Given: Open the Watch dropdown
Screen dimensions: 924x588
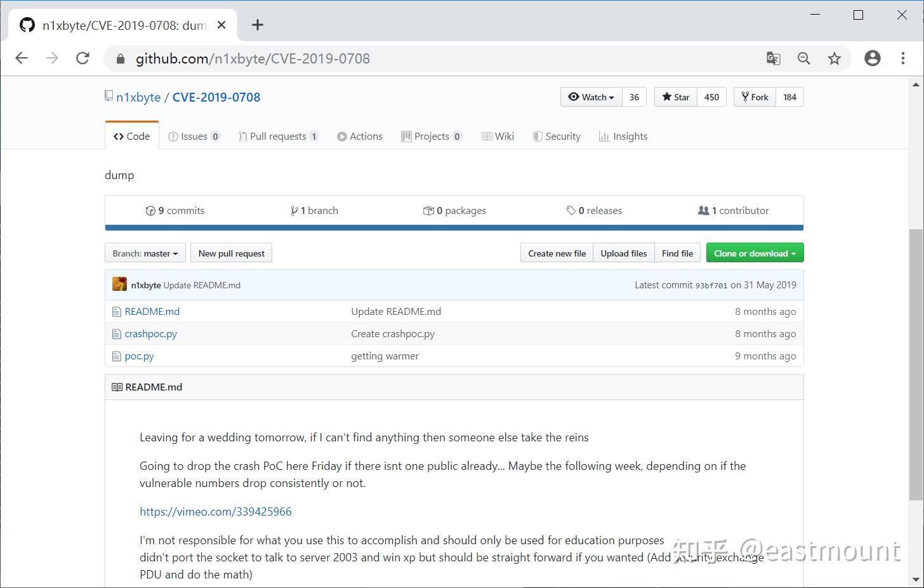Looking at the screenshot, I should pos(591,97).
